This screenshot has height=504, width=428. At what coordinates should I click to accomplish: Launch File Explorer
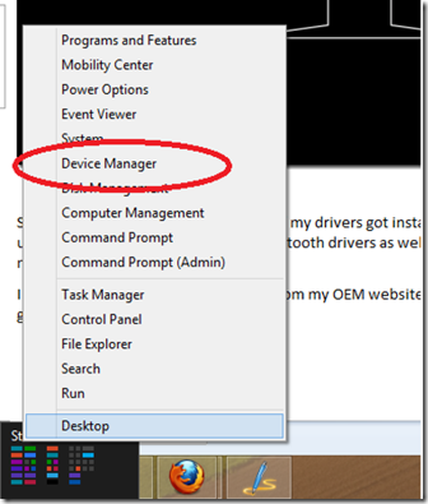pyautogui.click(x=97, y=344)
